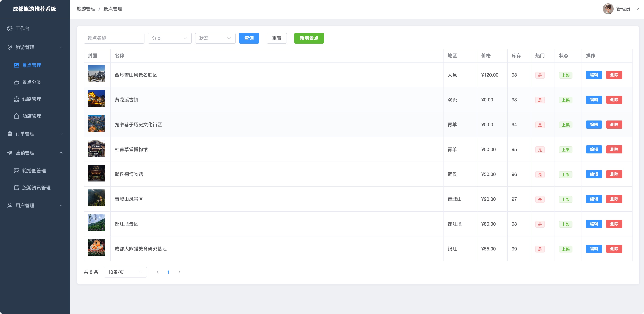The height and width of the screenshot is (314, 644).
Task: Click the 景点名称 search input field
Action: tap(114, 38)
